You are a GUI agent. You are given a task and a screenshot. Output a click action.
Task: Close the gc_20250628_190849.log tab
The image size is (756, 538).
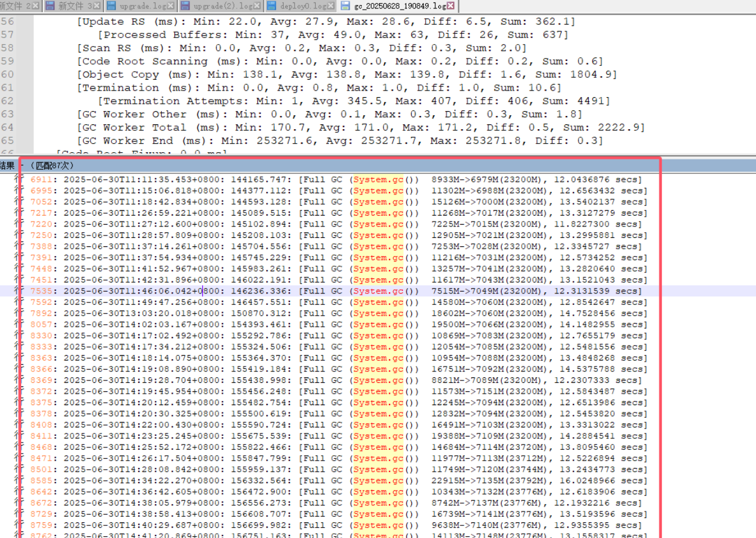coord(452,5)
